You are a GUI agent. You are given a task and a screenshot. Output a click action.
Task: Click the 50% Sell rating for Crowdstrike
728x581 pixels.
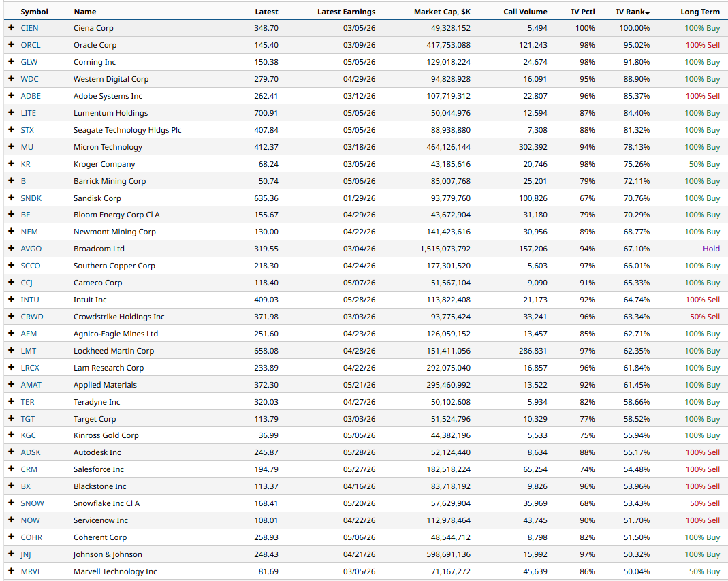[x=705, y=317]
